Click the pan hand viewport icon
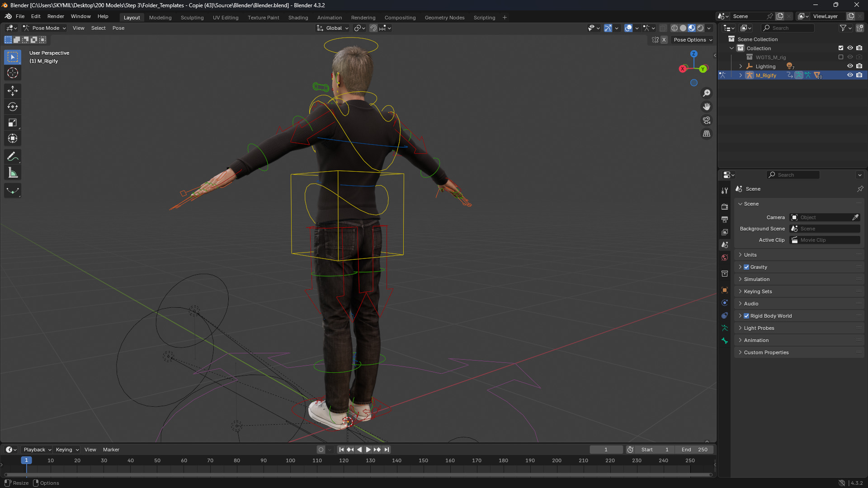The image size is (868, 488). pos(707,107)
